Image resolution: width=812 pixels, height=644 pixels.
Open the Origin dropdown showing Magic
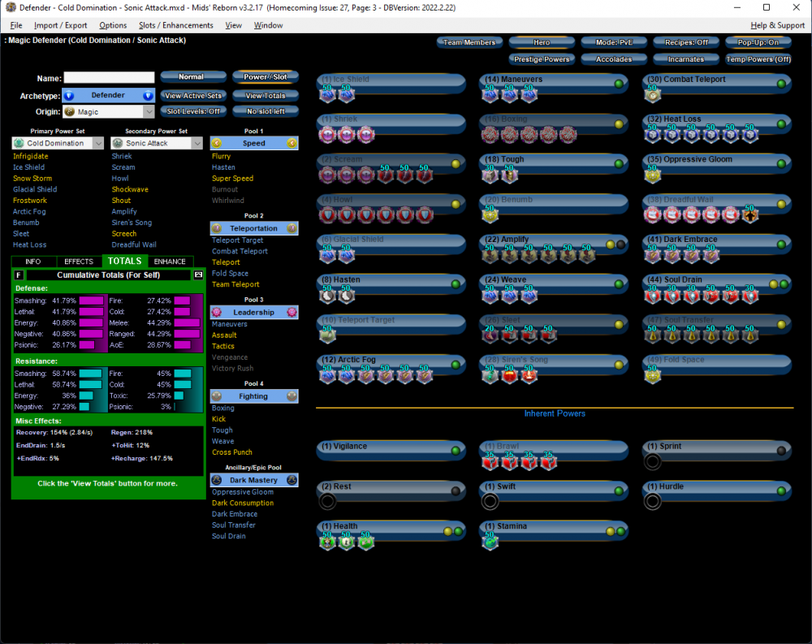[109, 112]
